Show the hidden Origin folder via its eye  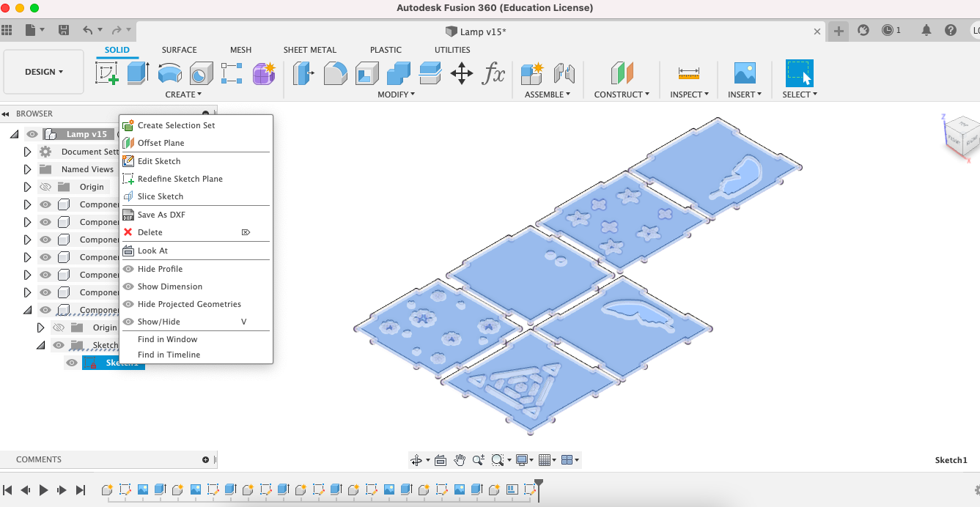pos(45,186)
